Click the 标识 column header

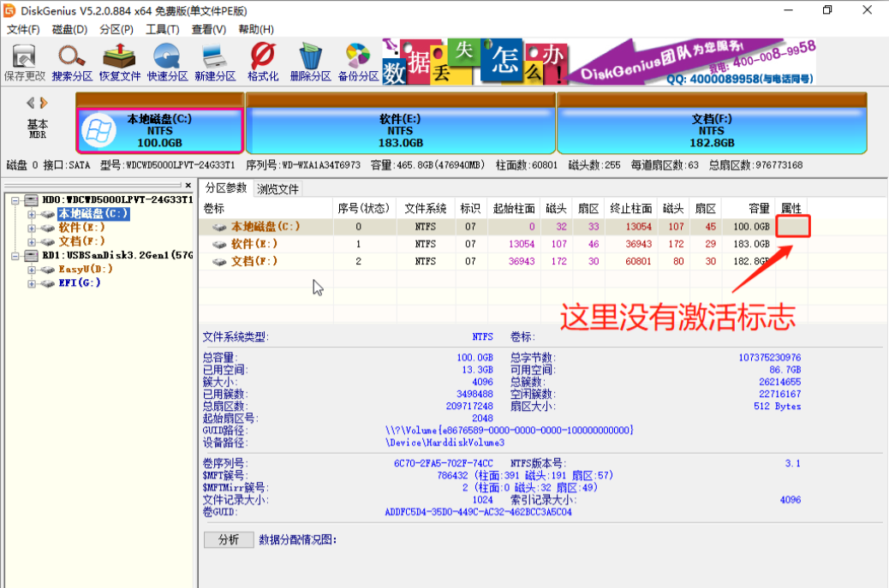click(470, 209)
